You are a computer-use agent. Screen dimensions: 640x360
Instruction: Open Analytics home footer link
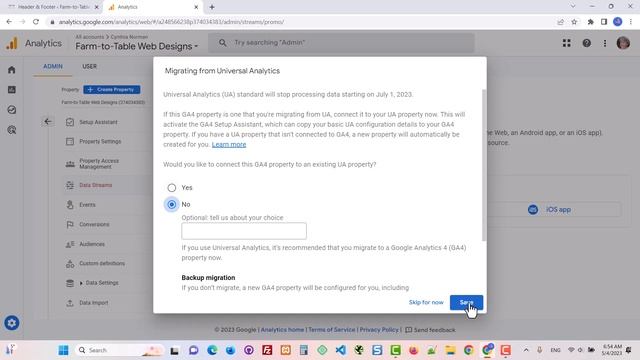(282, 330)
